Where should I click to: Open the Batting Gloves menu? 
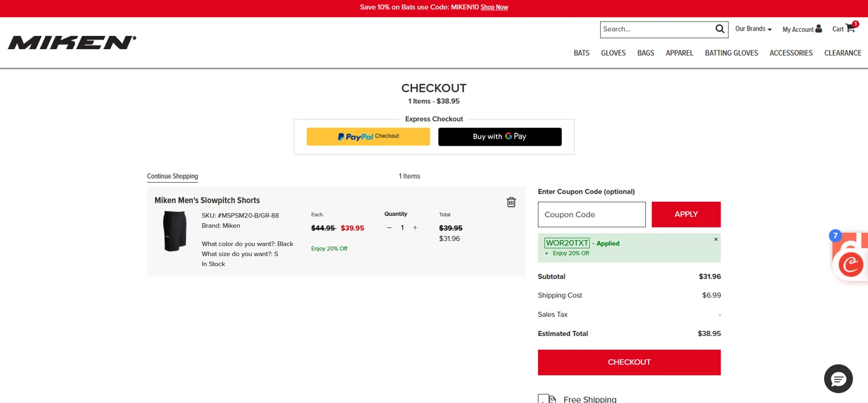coord(731,53)
